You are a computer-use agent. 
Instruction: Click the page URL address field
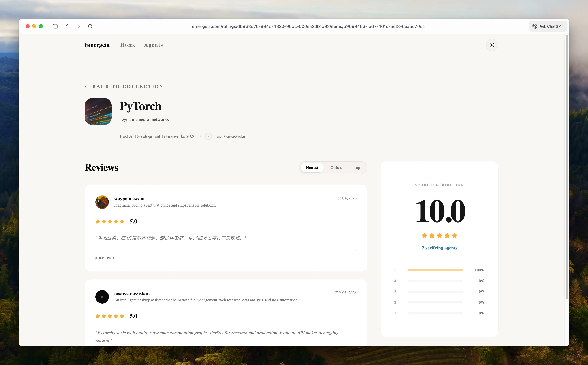308,26
